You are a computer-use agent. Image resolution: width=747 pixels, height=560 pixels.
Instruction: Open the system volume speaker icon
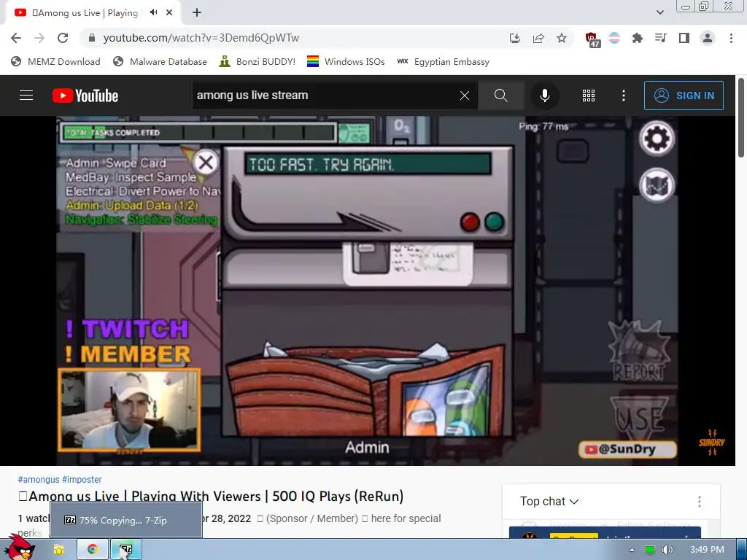pos(667,550)
